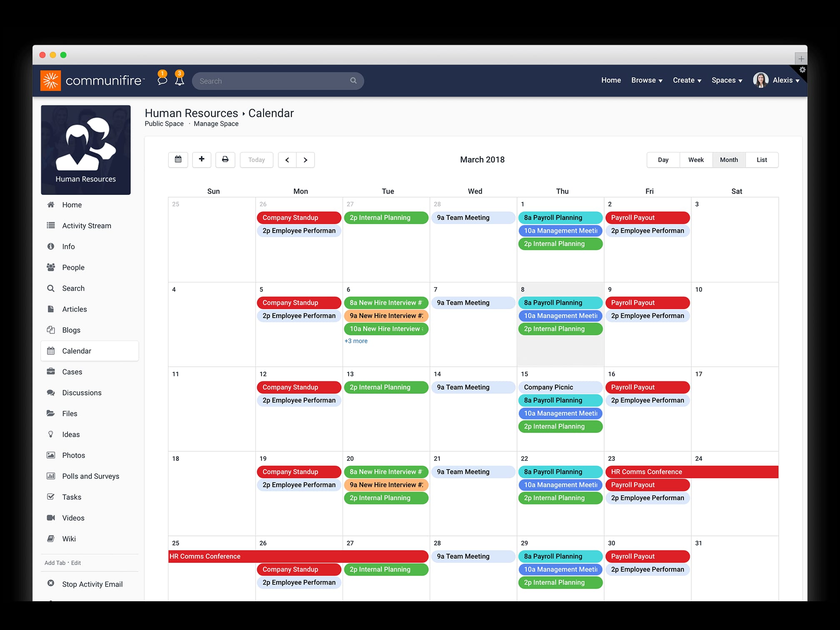Click the Polls and Surveys chart icon
This screenshot has height=630, width=840.
tap(51, 476)
